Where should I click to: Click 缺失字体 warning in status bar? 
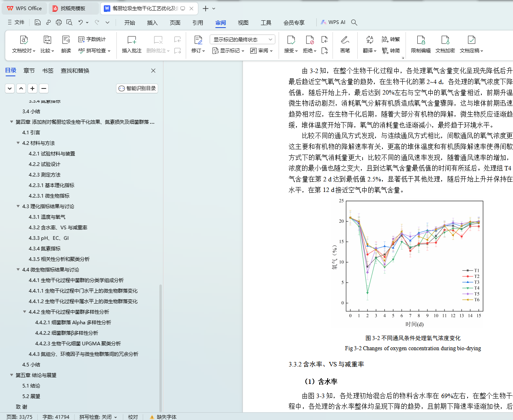click(x=163, y=417)
